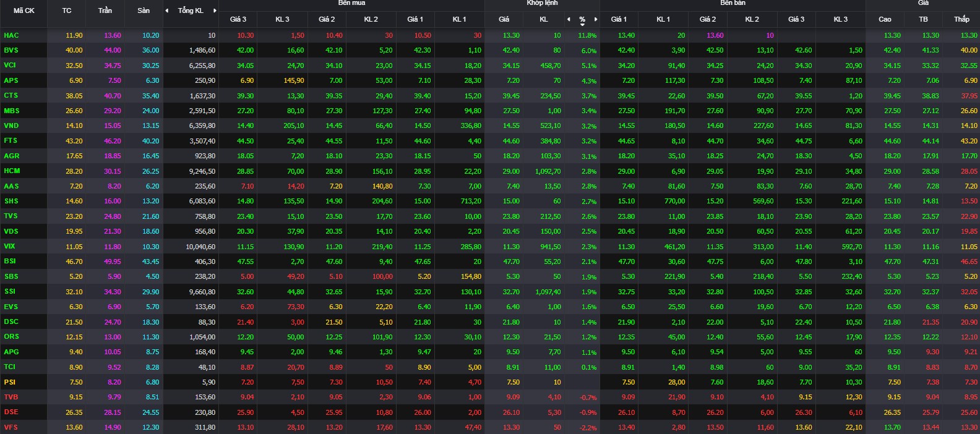Open the AAS stock symbol

(x=11, y=186)
